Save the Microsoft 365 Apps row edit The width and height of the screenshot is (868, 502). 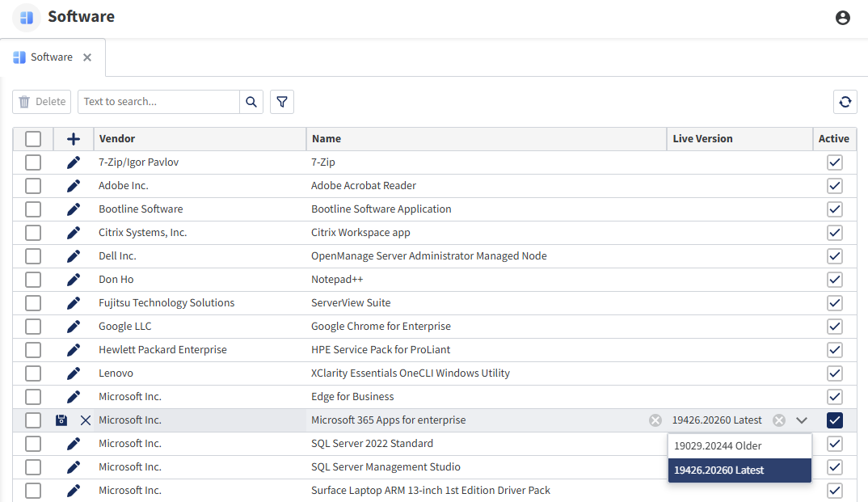[61, 420]
